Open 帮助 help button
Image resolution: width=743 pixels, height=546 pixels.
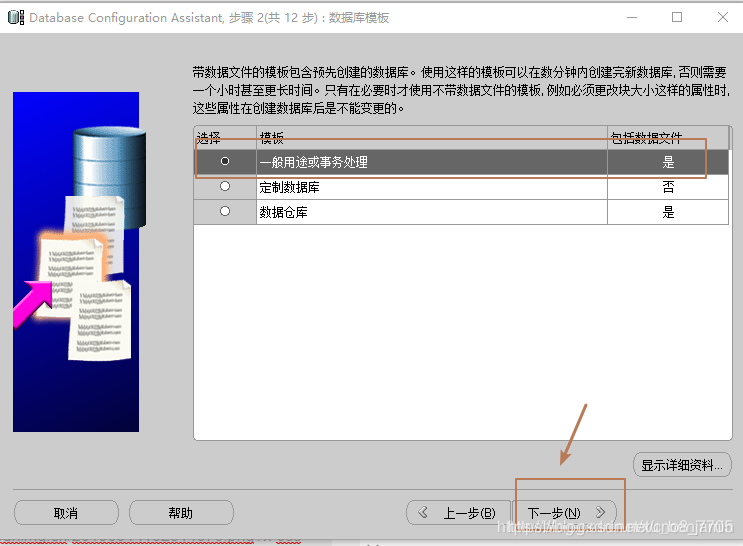(181, 512)
